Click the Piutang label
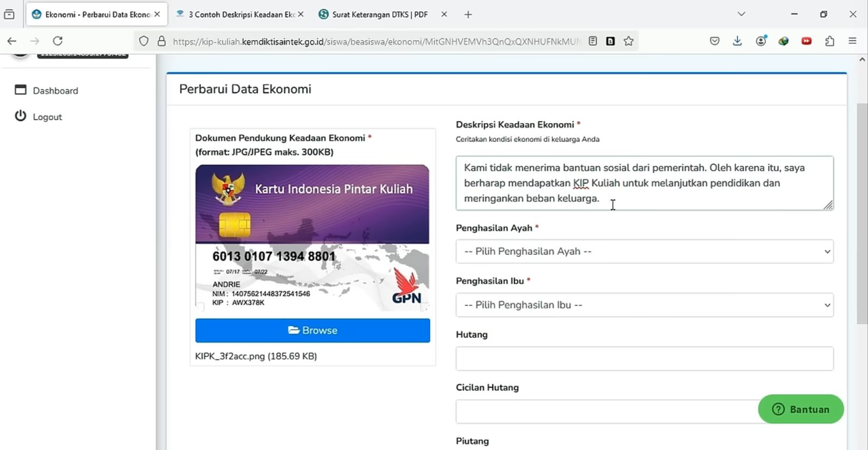Screen dimensions: 868x450 point(472,441)
